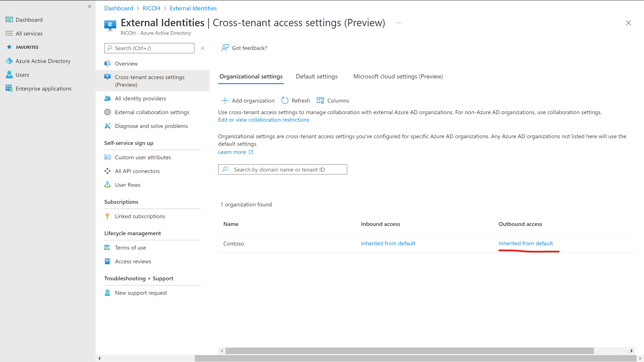
Task: Collapse the left portal sidebar
Action: (89, 6)
